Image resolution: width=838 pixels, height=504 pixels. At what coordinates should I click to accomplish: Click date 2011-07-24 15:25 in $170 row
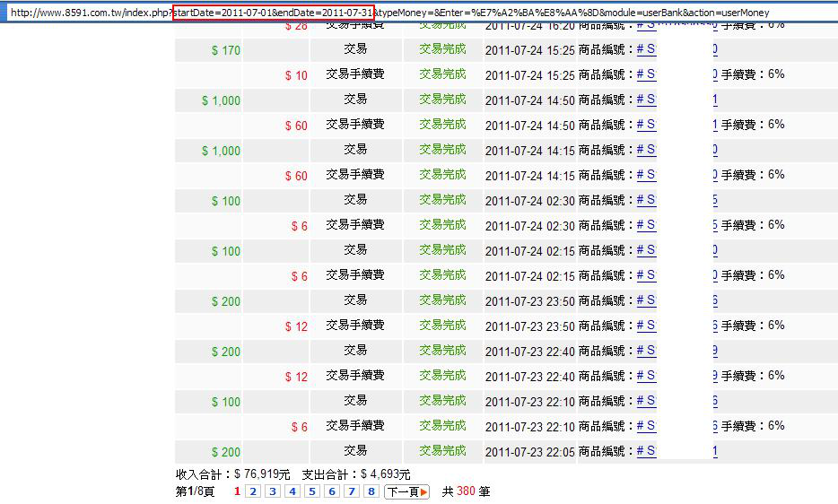529,50
